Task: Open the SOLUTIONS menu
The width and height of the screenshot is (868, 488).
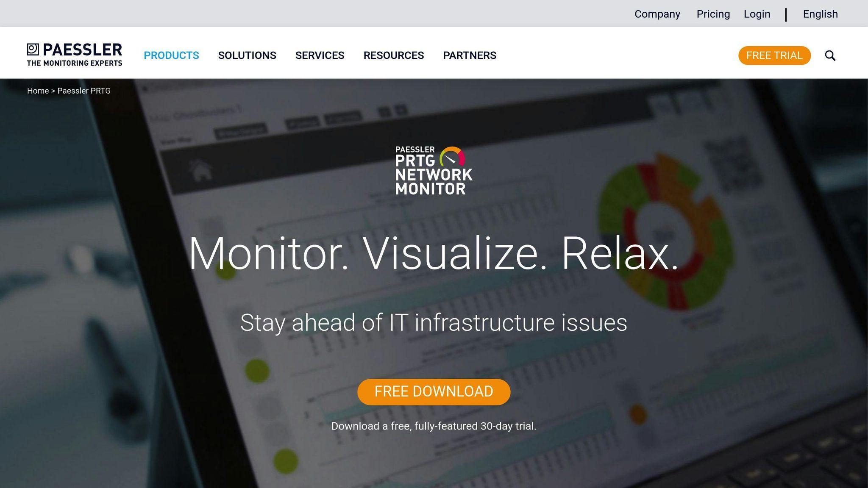Action: (247, 55)
